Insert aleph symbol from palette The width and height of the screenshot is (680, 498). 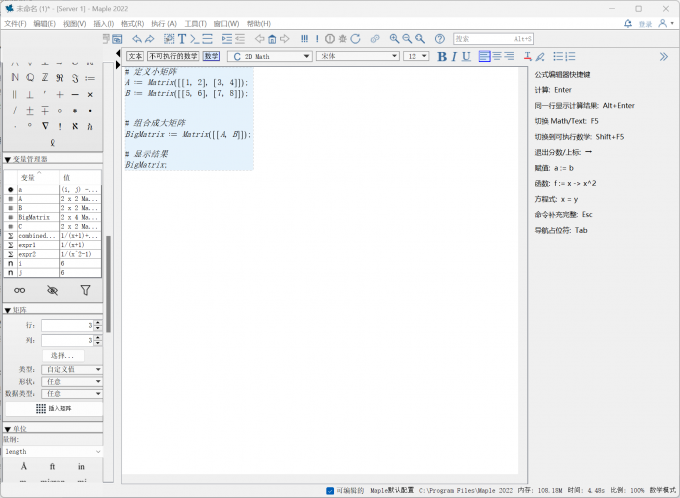pos(75,126)
